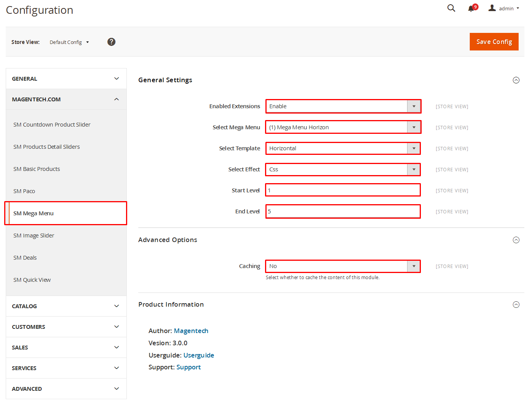The image size is (532, 403).
Task: Click the caching description note text
Action: [323, 278]
